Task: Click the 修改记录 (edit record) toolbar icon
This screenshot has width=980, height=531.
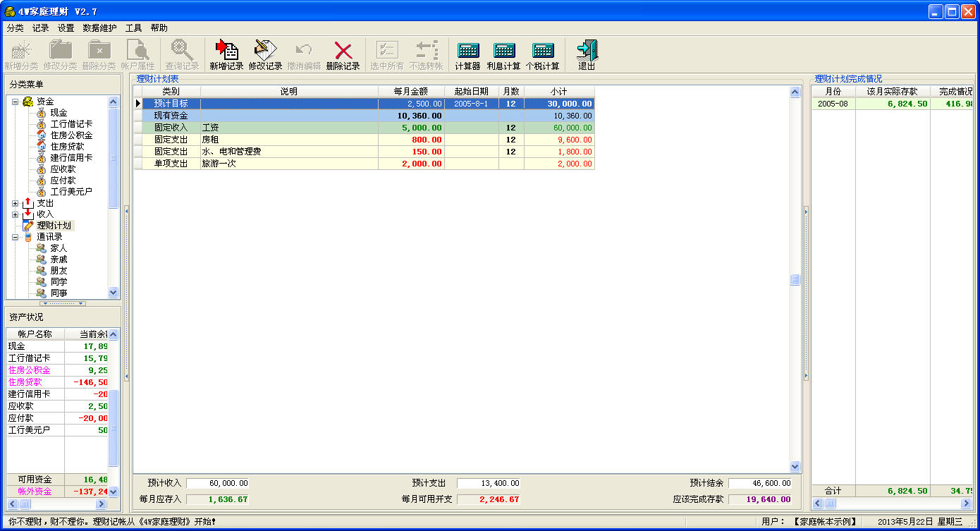Action: pyautogui.click(x=265, y=51)
